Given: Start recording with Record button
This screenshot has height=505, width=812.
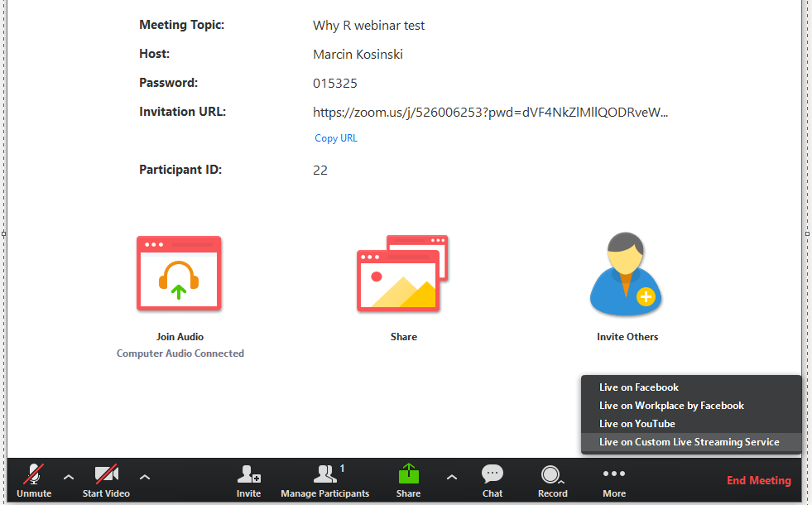Looking at the screenshot, I should click(x=553, y=481).
